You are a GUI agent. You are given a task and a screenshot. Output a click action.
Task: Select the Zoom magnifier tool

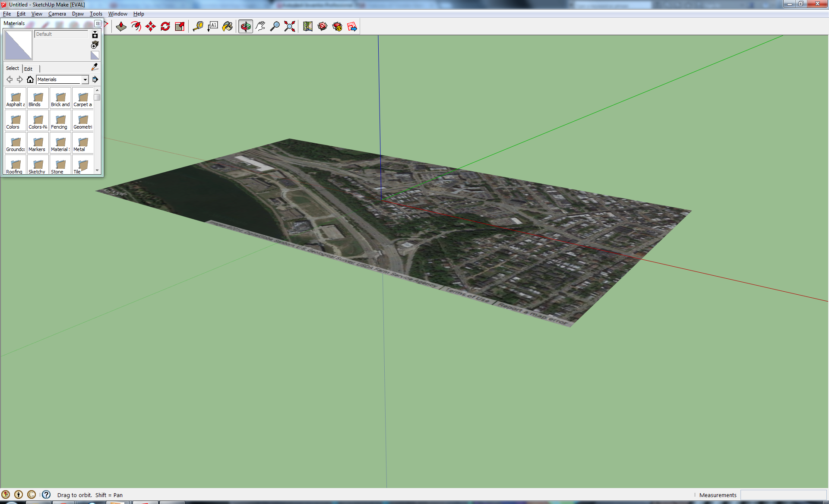point(275,27)
